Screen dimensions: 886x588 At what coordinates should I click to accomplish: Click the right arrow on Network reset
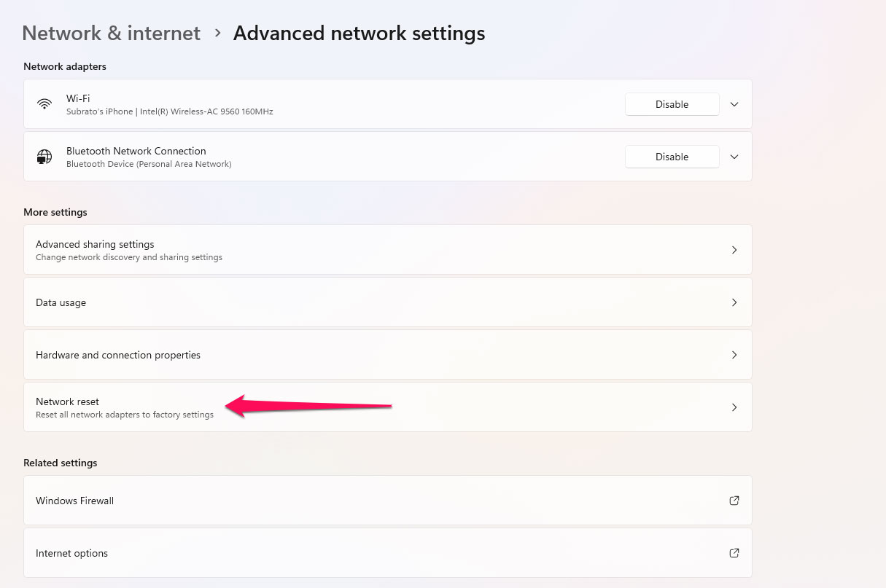click(x=734, y=407)
